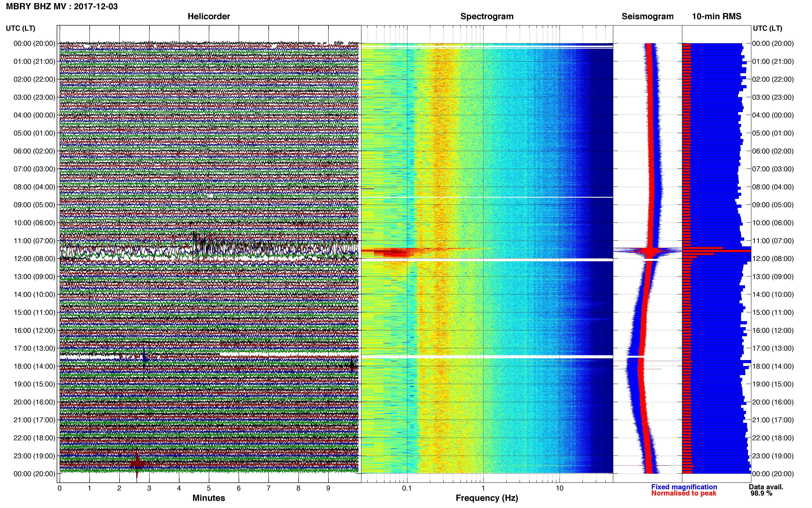Click the right time label '21:00 (17:00)'
This screenshot has width=812, height=508.
tap(773, 420)
